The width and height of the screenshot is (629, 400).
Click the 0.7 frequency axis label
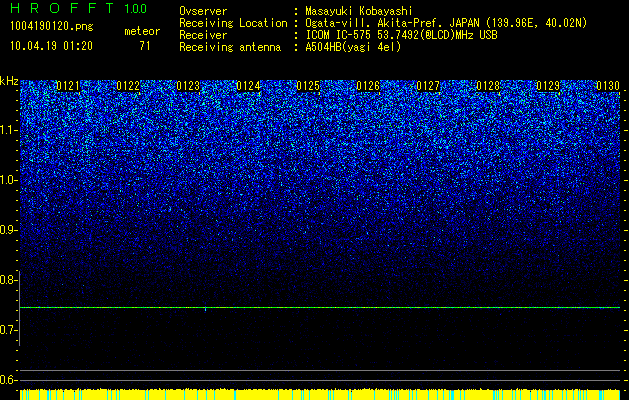point(8,330)
